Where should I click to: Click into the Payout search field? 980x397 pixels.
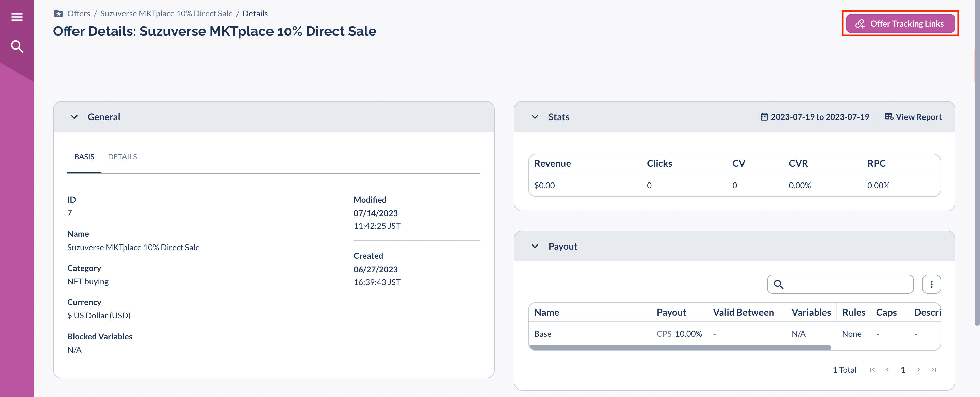point(848,284)
